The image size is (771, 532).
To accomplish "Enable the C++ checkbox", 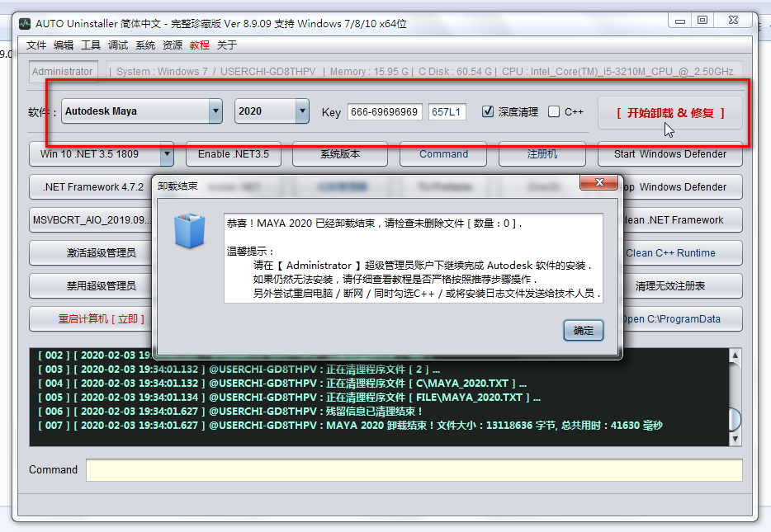I will (x=554, y=111).
